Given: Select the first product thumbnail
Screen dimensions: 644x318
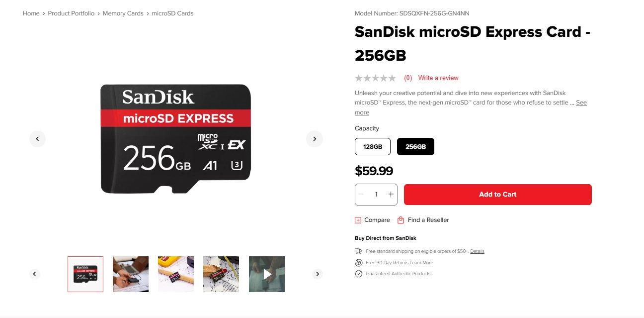Looking at the screenshot, I should coord(85,274).
